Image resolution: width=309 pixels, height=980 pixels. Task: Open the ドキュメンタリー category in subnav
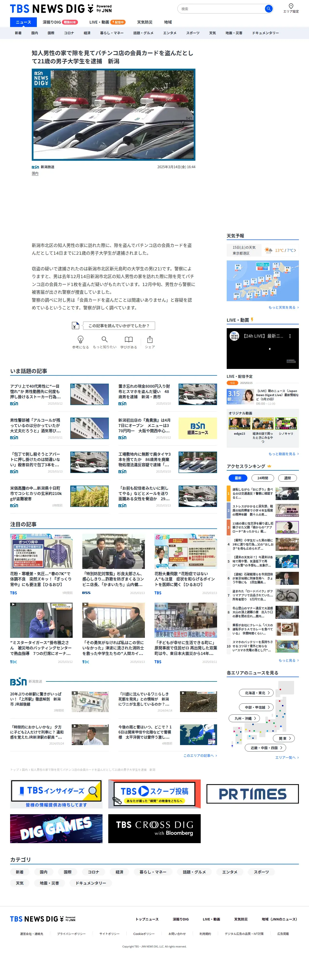pyautogui.click(x=265, y=33)
